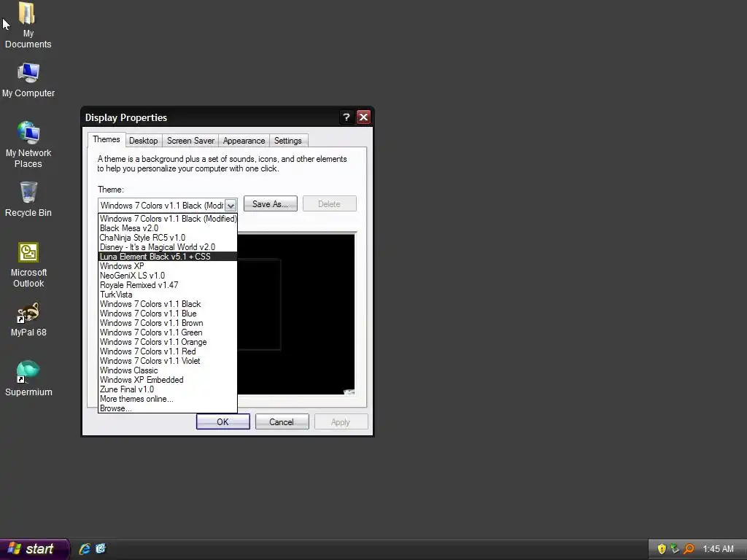Click the black theme preview sample area
Image resolution: width=747 pixels, height=560 pixels.
[296, 314]
